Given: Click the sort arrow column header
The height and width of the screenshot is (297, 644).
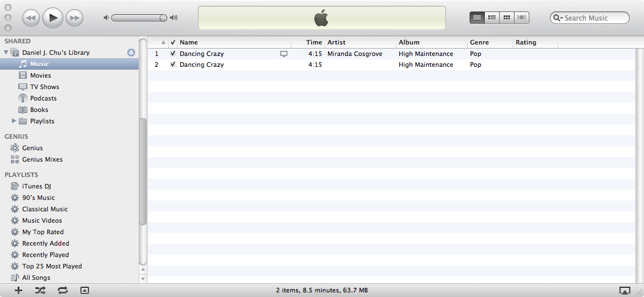Looking at the screenshot, I should click(x=158, y=42).
